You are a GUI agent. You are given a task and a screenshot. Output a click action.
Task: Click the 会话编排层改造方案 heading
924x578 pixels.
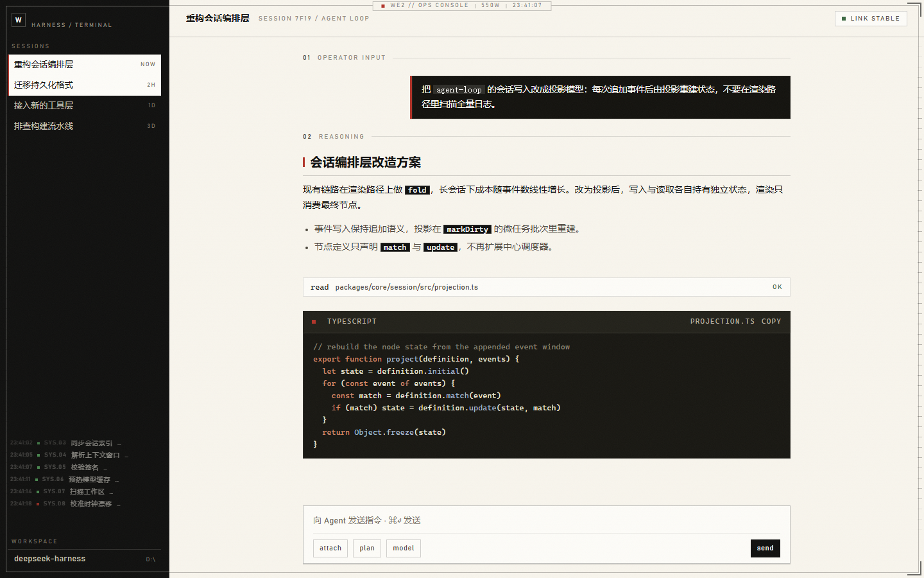point(366,162)
